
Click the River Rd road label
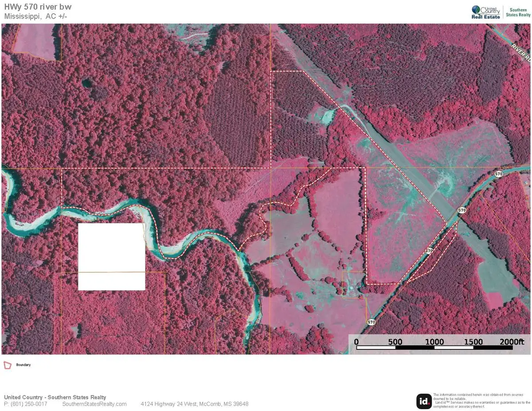click(520, 52)
